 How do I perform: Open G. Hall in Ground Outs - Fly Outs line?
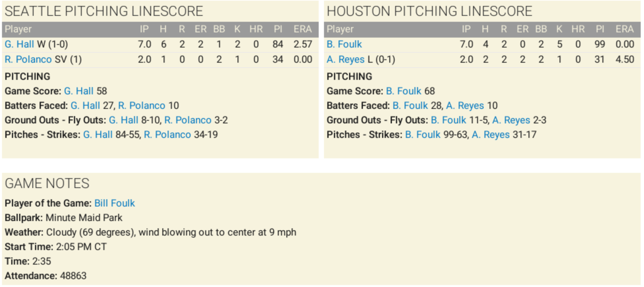click(123, 120)
